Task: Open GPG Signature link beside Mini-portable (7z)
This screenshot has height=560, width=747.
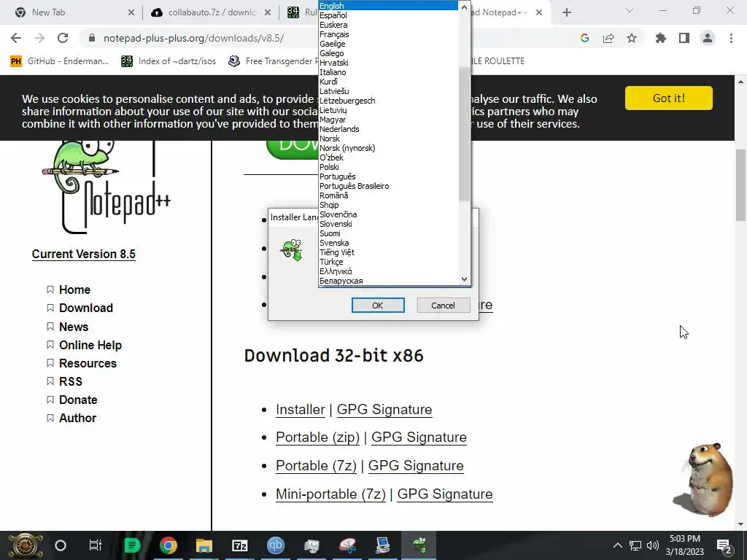Action: [445, 494]
